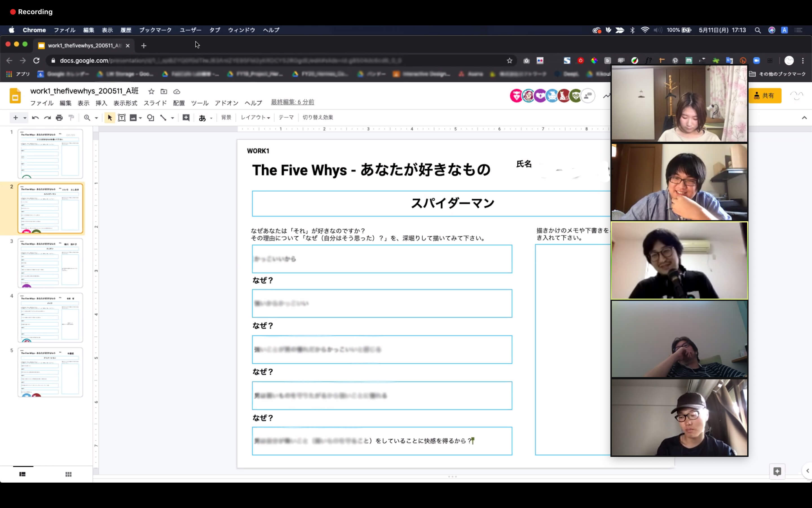The image size is (812, 508).
Task: Open the 挿入 menu in Slides
Action: pos(101,103)
